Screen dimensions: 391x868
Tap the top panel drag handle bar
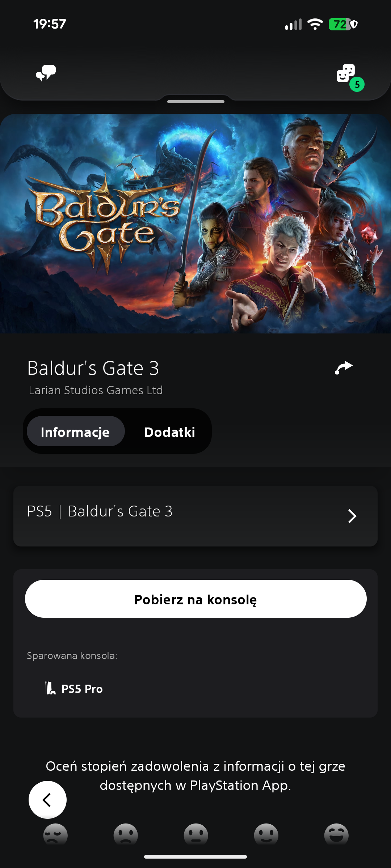click(x=196, y=102)
